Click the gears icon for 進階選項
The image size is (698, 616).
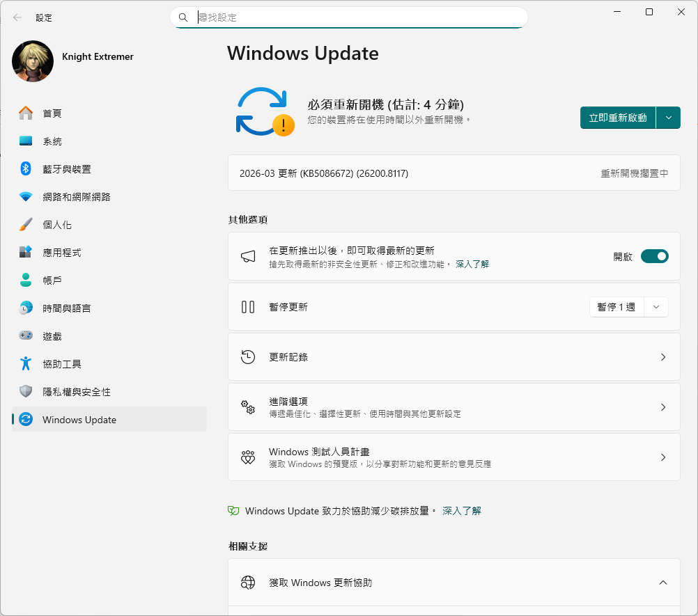tap(248, 407)
